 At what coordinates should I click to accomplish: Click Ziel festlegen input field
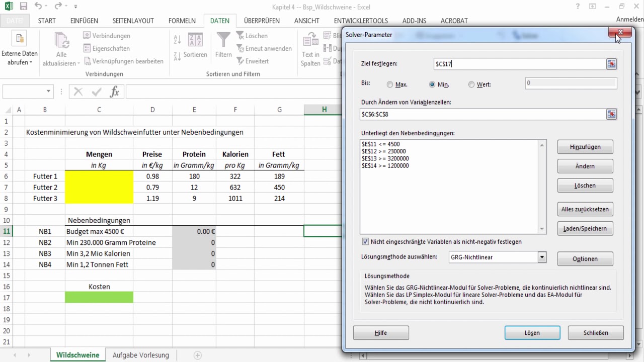click(519, 64)
